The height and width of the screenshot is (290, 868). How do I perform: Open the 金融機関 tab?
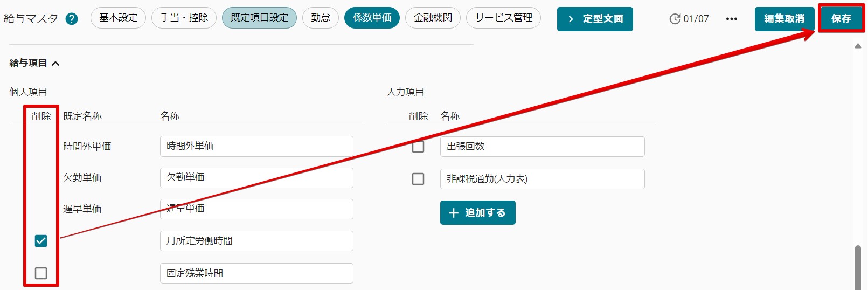click(433, 18)
